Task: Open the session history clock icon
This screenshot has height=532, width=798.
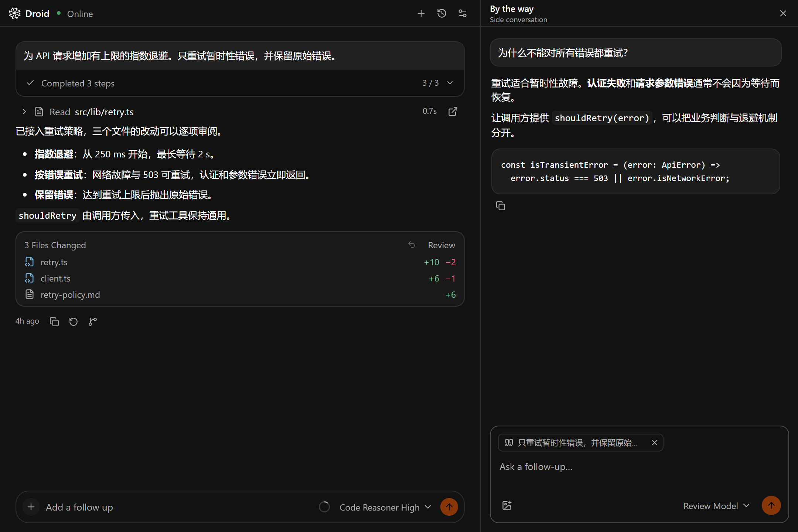Action: (442, 13)
